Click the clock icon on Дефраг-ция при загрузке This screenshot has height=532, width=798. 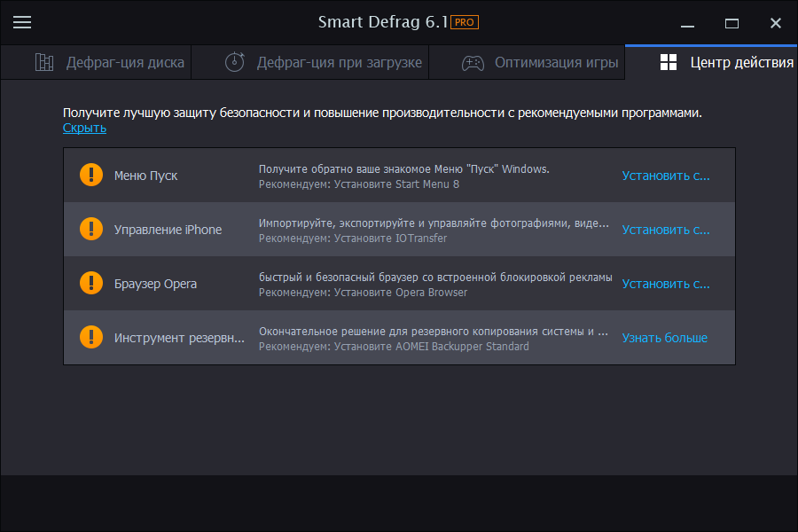pyautogui.click(x=234, y=62)
